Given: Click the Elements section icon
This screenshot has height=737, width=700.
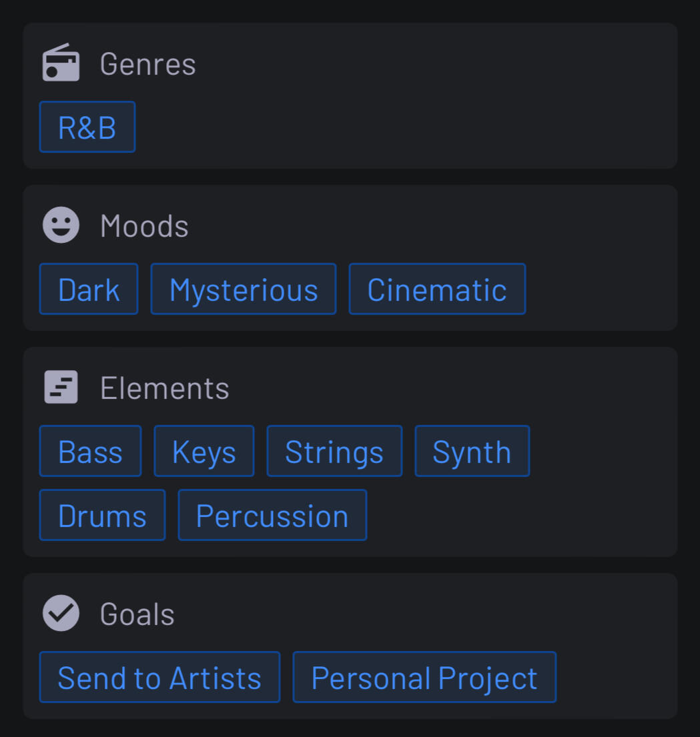Looking at the screenshot, I should pyautogui.click(x=61, y=388).
